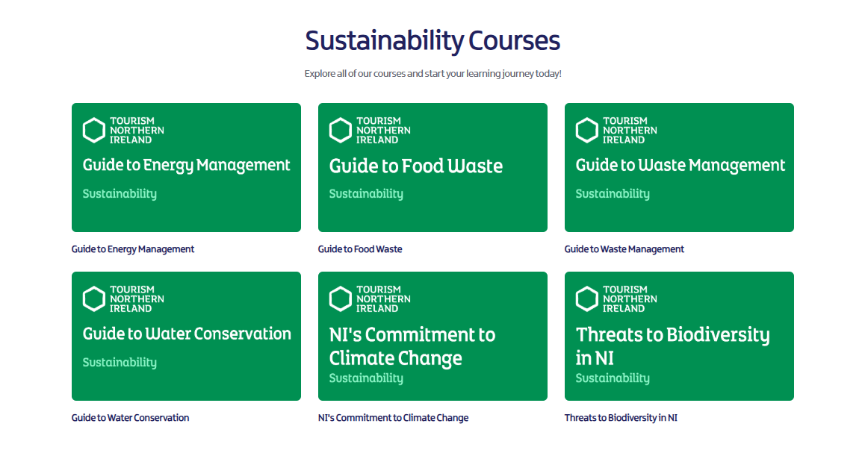The width and height of the screenshot is (868, 450).
Task: Click hexagon logo on Threats to Biodiversity card
Action: [x=587, y=299]
